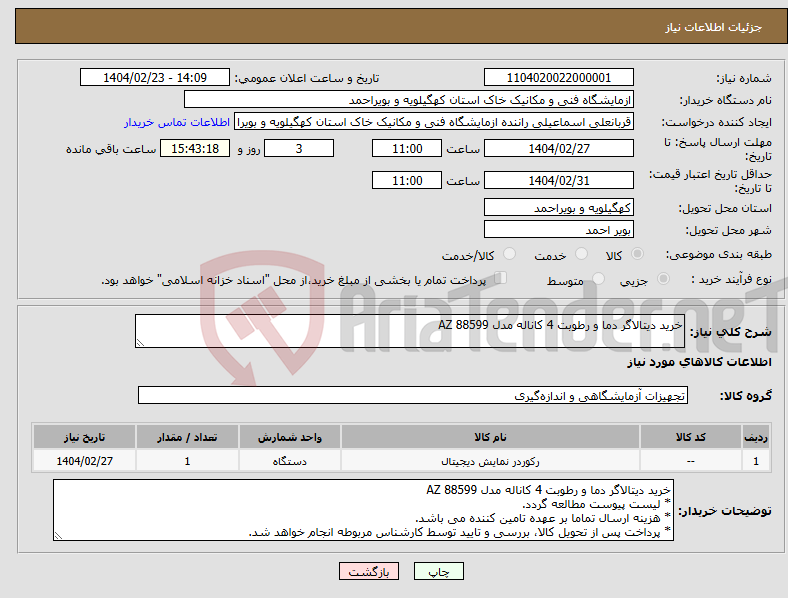The image size is (788, 598).
Task: Click the delivery province field کهگیلویه و بویراحمد
Action: [x=558, y=207]
